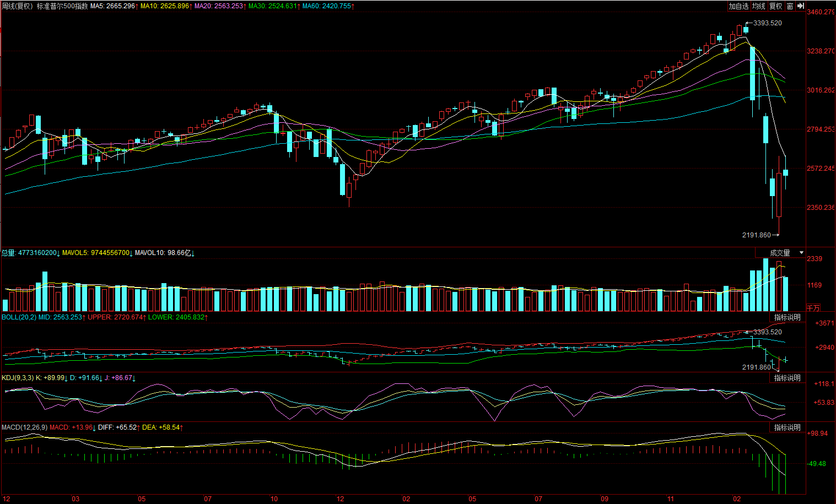Click the DIFF: +65.52 value
Image resolution: width=836 pixels, height=504 pixels.
tap(118, 427)
